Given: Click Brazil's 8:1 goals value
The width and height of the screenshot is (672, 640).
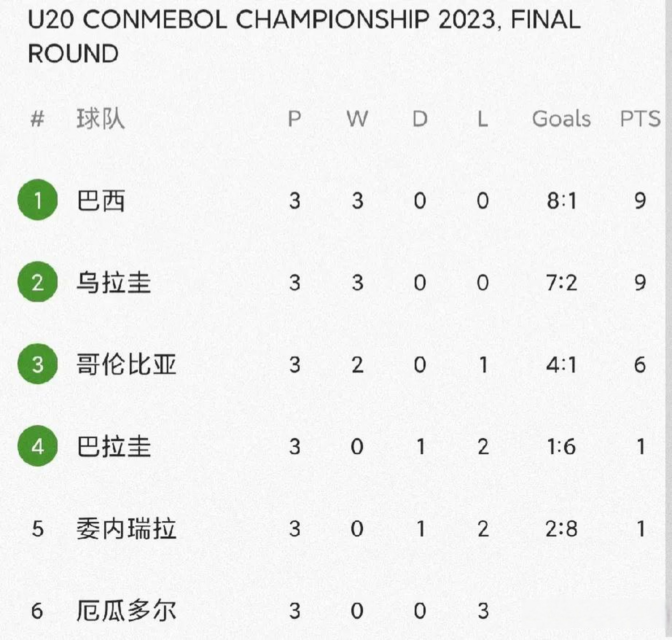Looking at the screenshot, I should point(561,201).
